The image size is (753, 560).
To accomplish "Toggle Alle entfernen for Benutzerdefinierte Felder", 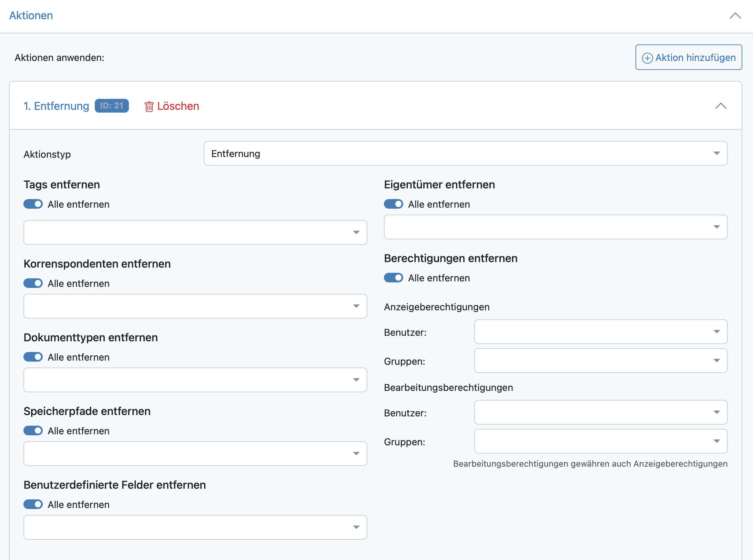I will 33,505.
